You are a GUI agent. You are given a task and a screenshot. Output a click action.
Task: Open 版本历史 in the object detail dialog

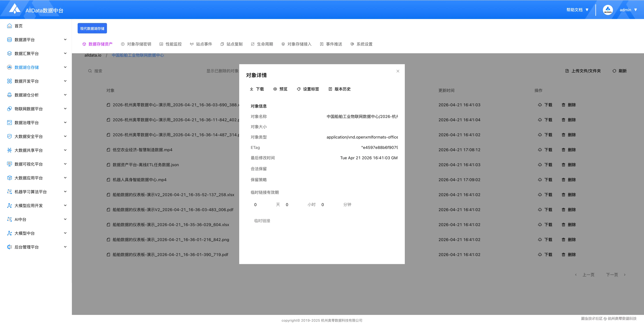tap(340, 89)
